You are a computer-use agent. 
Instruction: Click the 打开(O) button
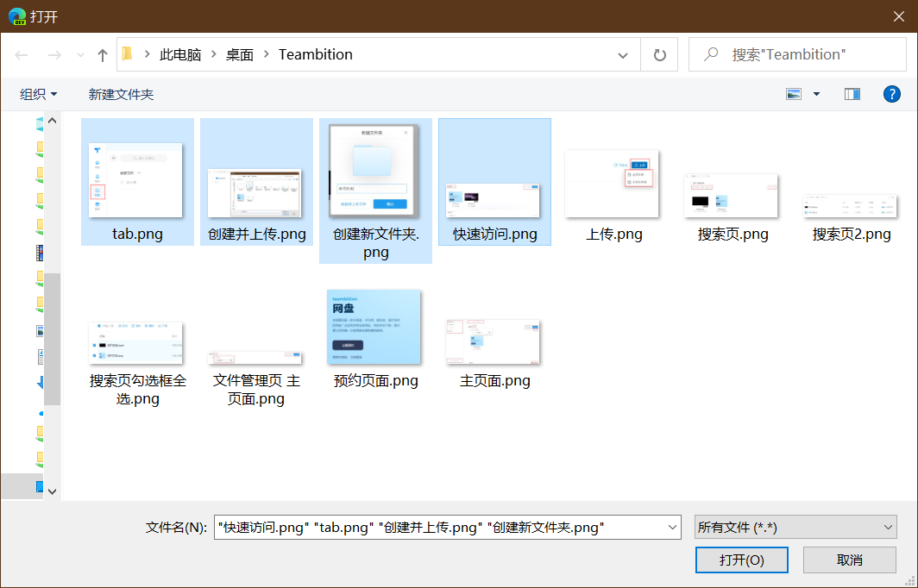(742, 560)
